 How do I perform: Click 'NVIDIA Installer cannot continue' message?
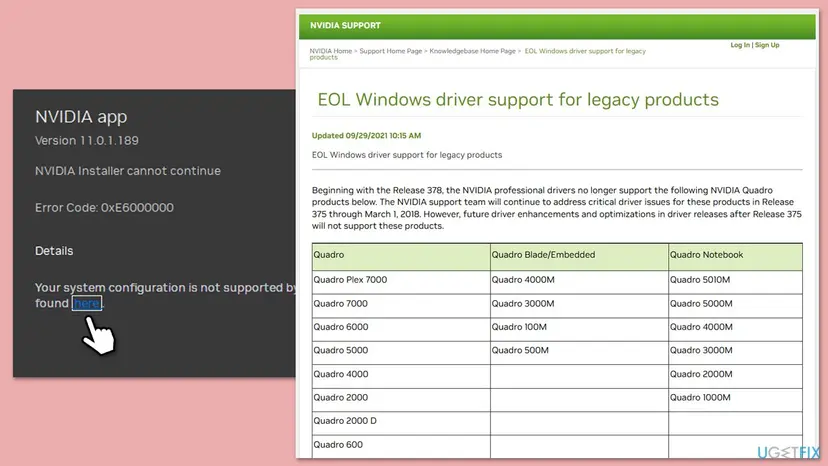click(128, 171)
